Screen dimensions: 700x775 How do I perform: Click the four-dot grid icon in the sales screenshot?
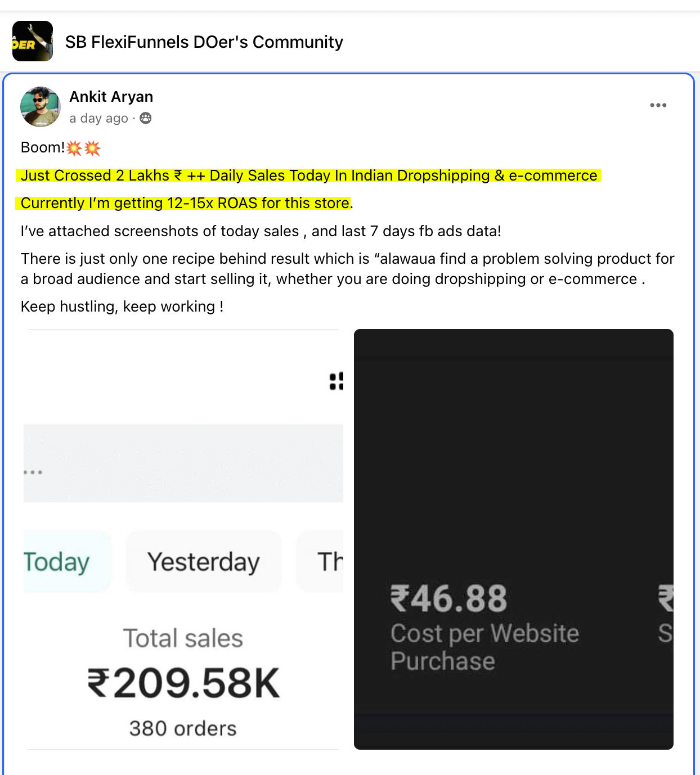pyautogui.click(x=336, y=380)
